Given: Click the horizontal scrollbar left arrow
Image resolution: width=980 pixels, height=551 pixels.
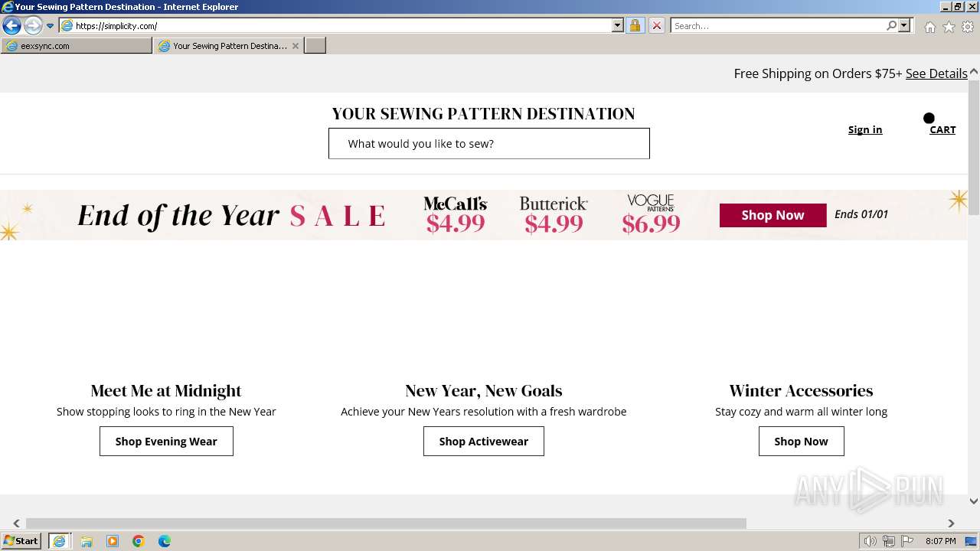Looking at the screenshot, I should pos(16,523).
